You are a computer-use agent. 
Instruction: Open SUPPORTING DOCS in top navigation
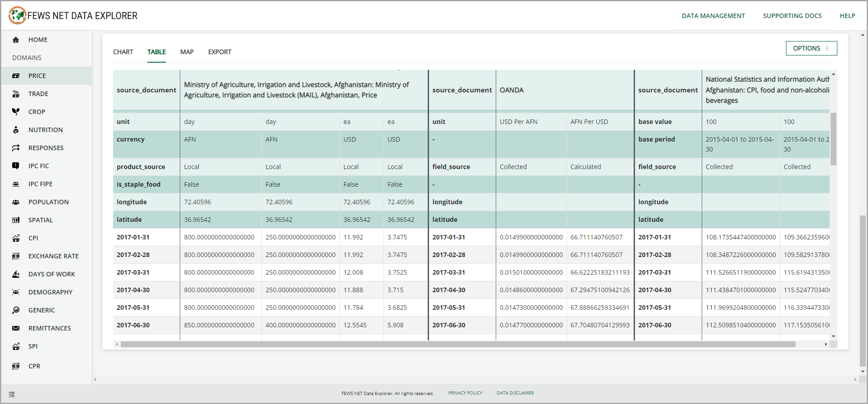coord(792,16)
